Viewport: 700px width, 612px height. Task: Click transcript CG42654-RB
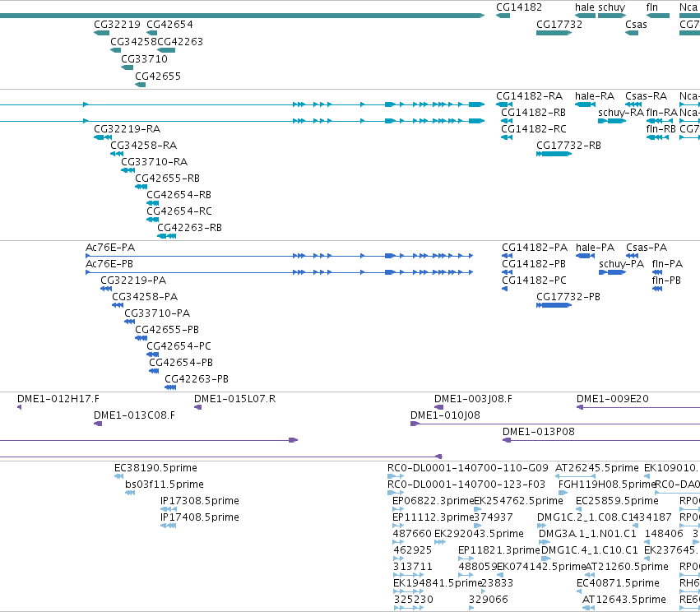tap(179, 195)
